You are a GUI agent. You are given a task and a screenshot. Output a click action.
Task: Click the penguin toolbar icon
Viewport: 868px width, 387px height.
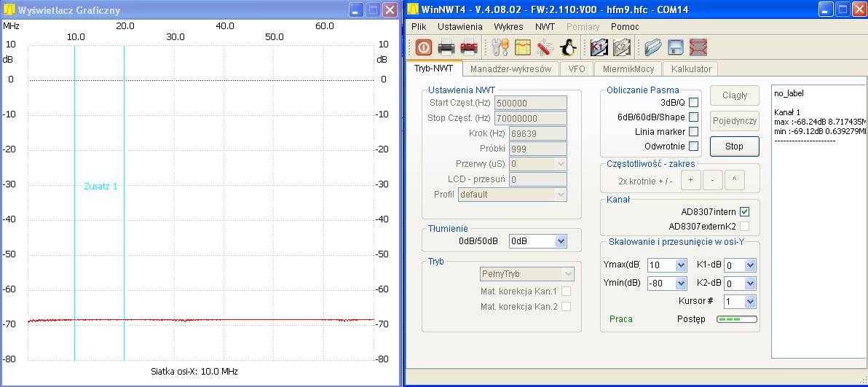pos(568,47)
